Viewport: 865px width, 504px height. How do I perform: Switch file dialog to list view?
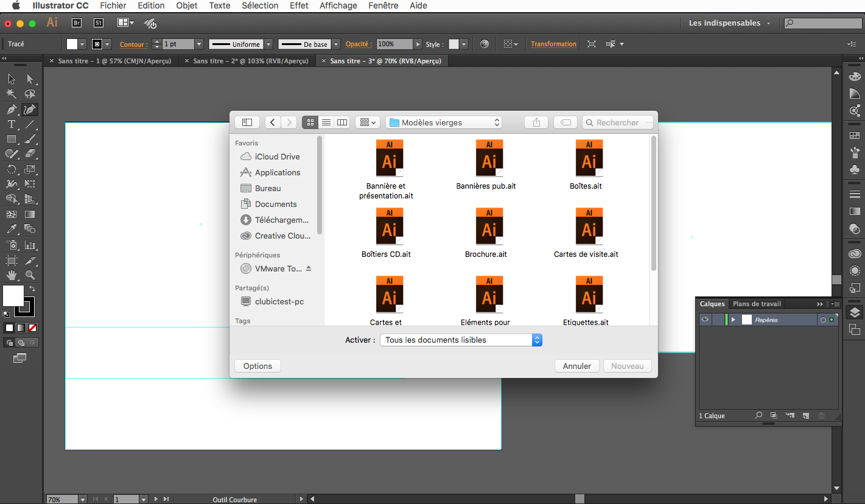326,122
